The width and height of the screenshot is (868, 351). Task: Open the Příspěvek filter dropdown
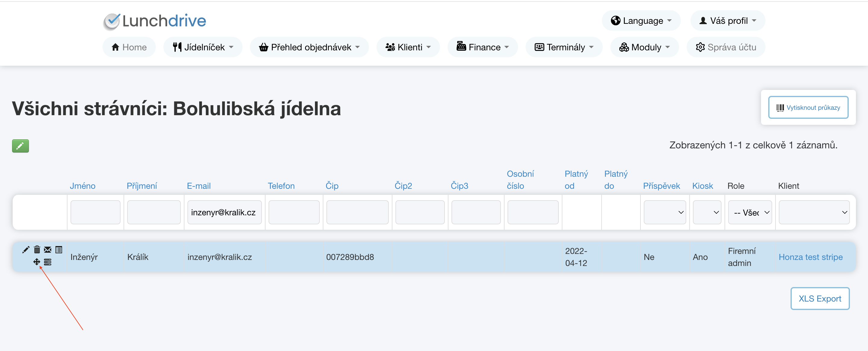[x=664, y=212]
